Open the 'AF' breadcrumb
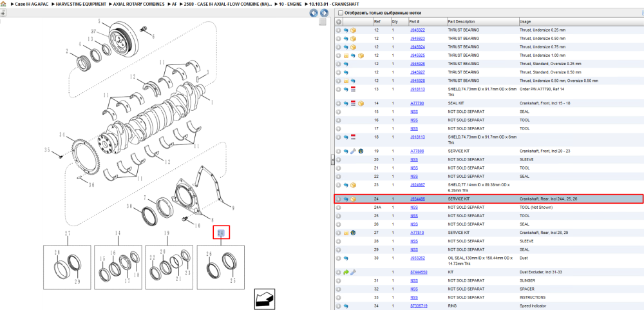Viewport: 644px width, 310px height. [174, 4]
